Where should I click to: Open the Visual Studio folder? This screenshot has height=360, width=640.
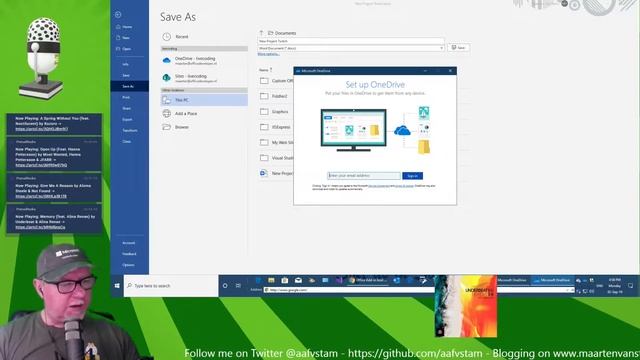point(277,158)
